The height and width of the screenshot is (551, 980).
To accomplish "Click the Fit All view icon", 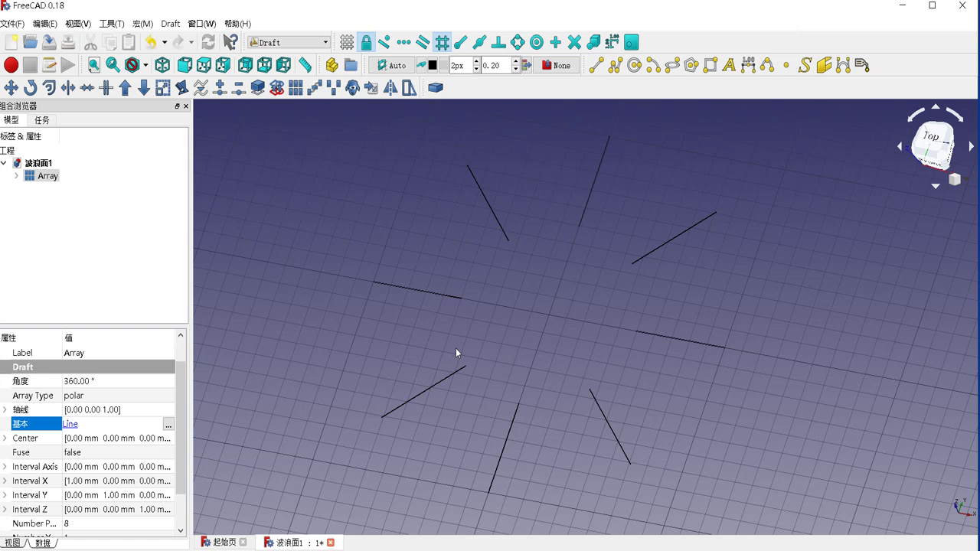I will (x=93, y=65).
